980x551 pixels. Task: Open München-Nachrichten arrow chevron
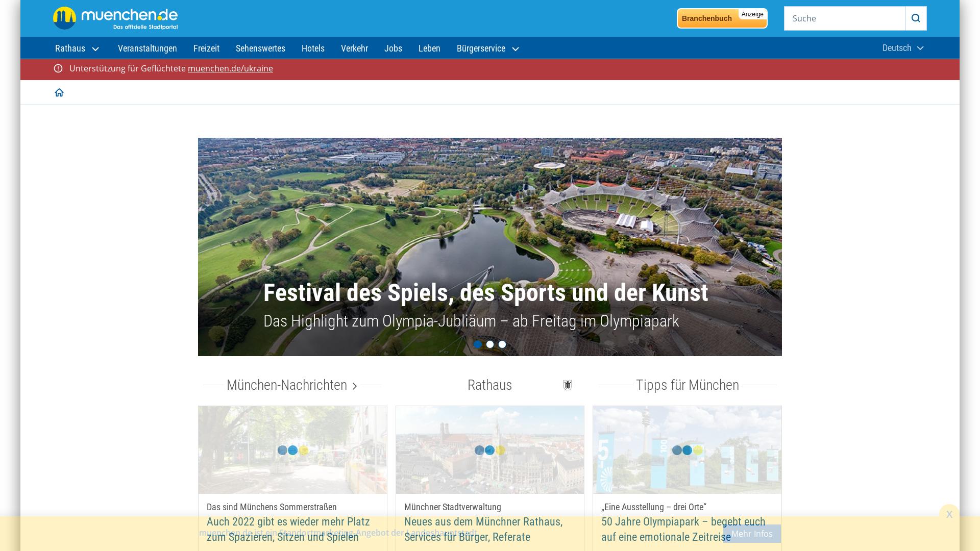(x=355, y=386)
